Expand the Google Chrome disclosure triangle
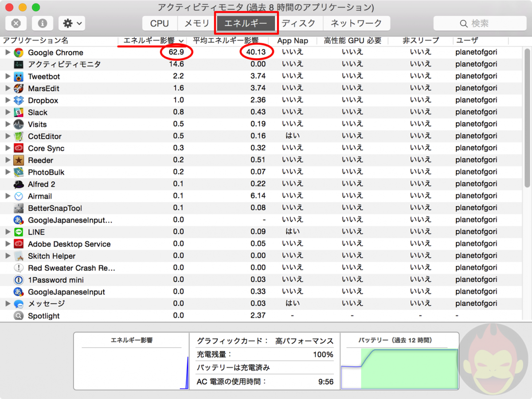 click(7, 52)
